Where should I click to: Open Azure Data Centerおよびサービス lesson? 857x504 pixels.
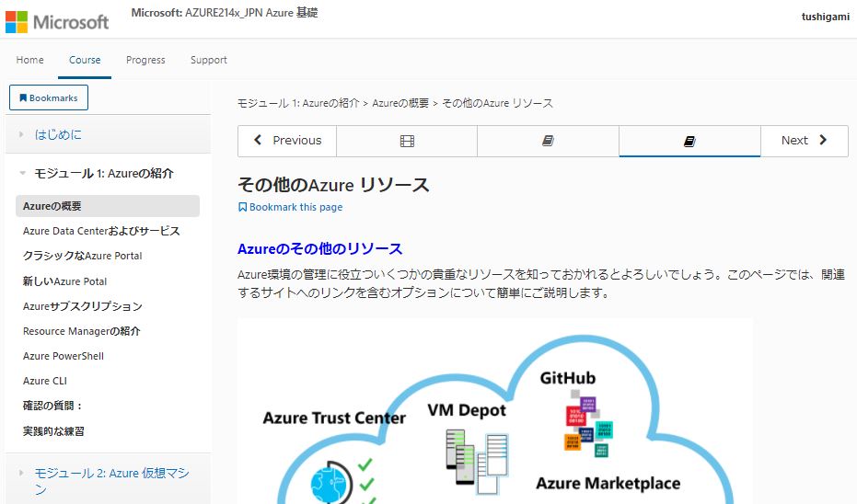coord(101,231)
